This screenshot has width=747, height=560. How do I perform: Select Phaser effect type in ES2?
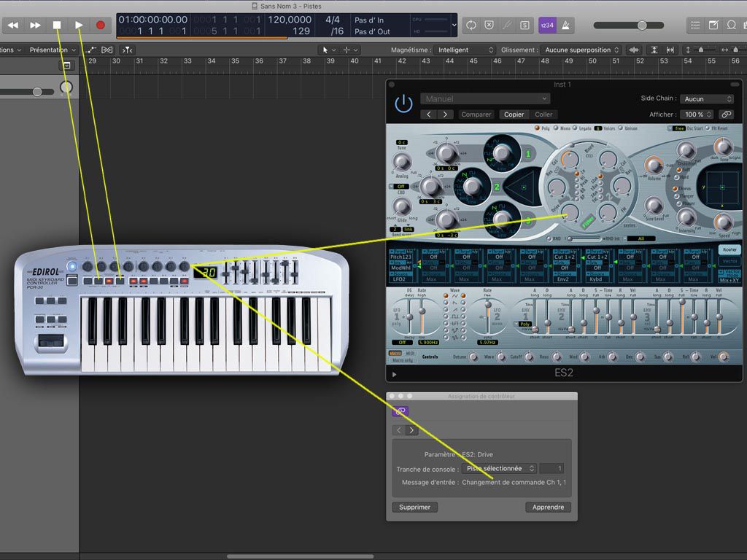click(x=680, y=204)
